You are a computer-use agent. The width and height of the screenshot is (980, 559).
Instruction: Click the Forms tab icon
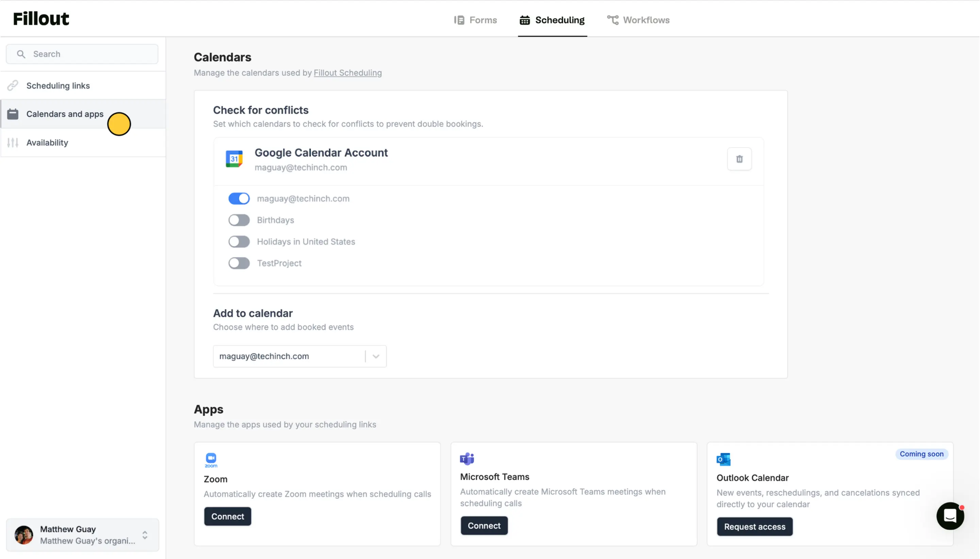coord(459,20)
